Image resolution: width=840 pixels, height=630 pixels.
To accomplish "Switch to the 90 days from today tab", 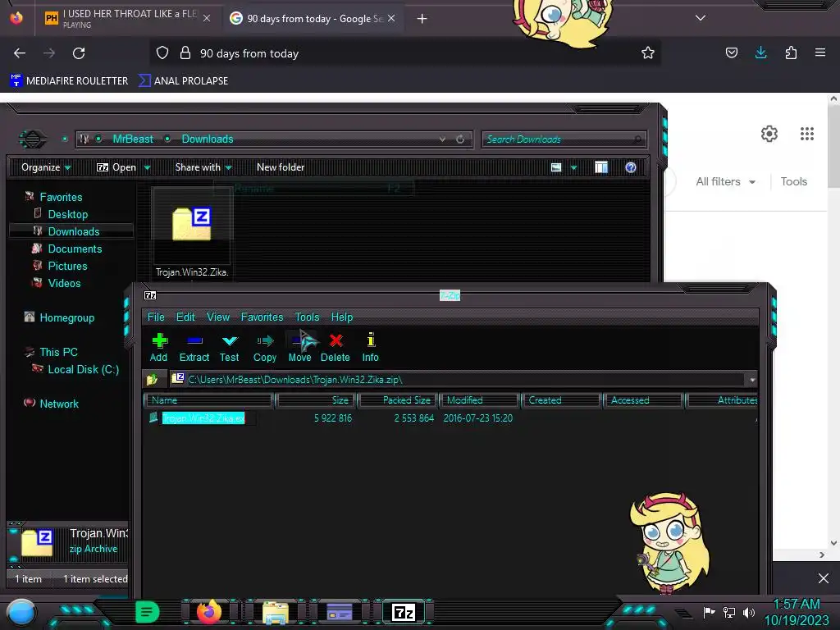I will click(313, 19).
